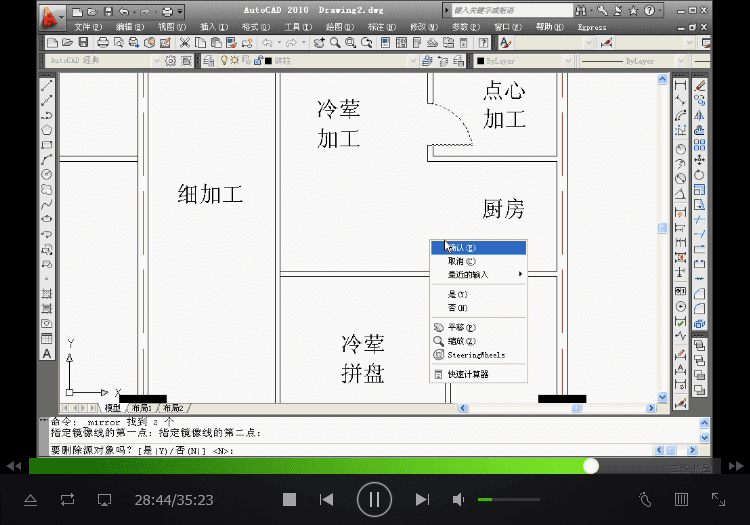Select the Table tool in draw toolbar
750x525 pixels.
tap(46, 339)
